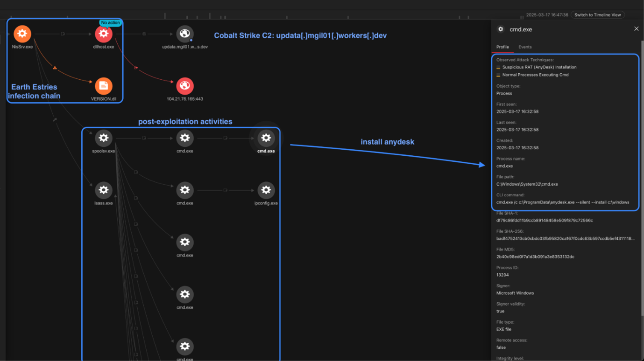Close the cmd.exe details panel
Image resolution: width=644 pixels, height=361 pixels.
[636, 29]
